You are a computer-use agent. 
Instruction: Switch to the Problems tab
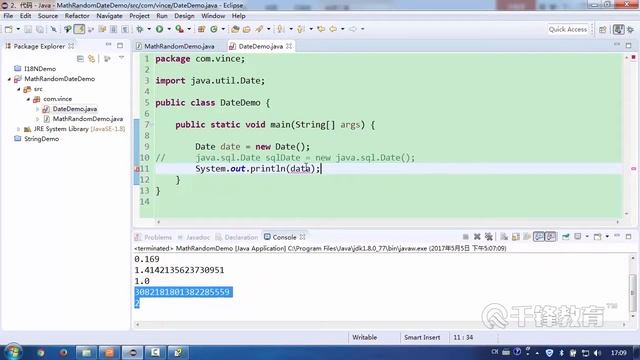tap(153, 237)
